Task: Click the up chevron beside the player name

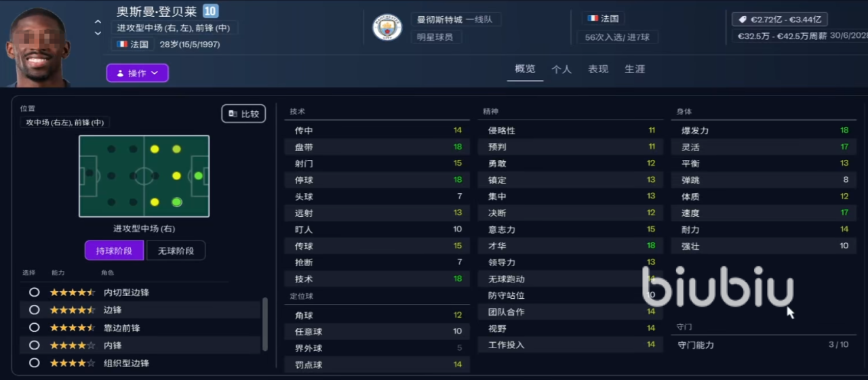Action: pos(98,22)
